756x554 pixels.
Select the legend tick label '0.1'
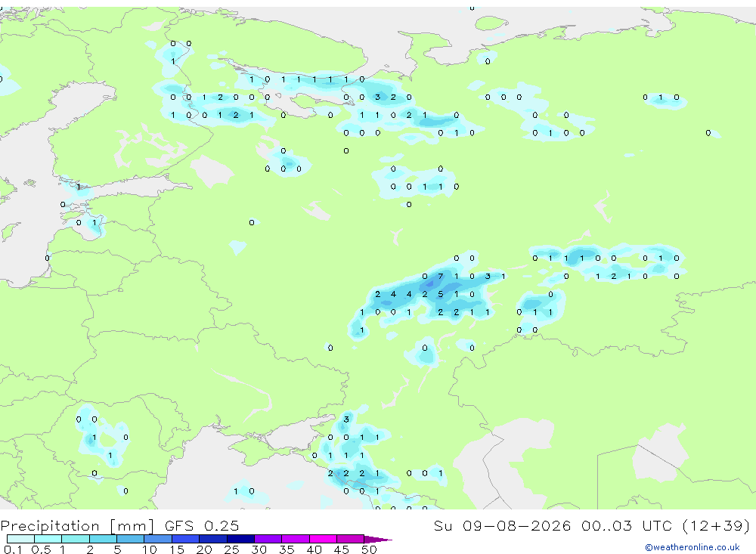click(x=13, y=549)
